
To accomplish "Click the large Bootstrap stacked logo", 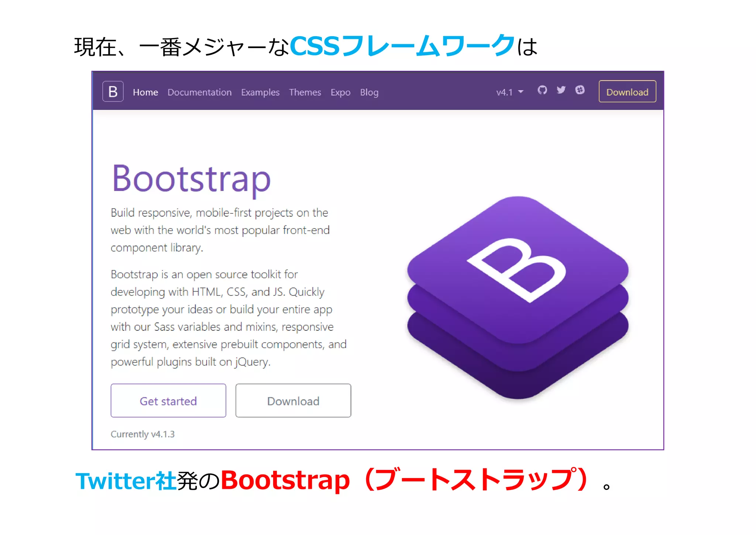I will [518, 297].
